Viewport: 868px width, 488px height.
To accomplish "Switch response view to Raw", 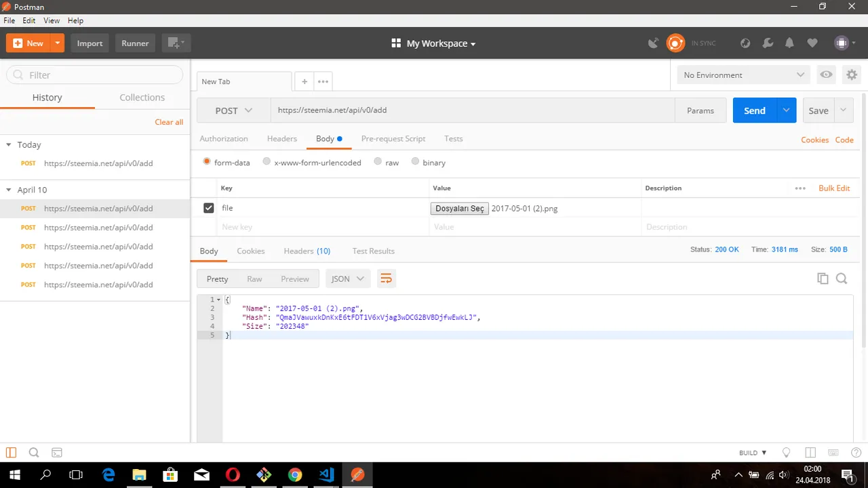I will tap(254, 279).
